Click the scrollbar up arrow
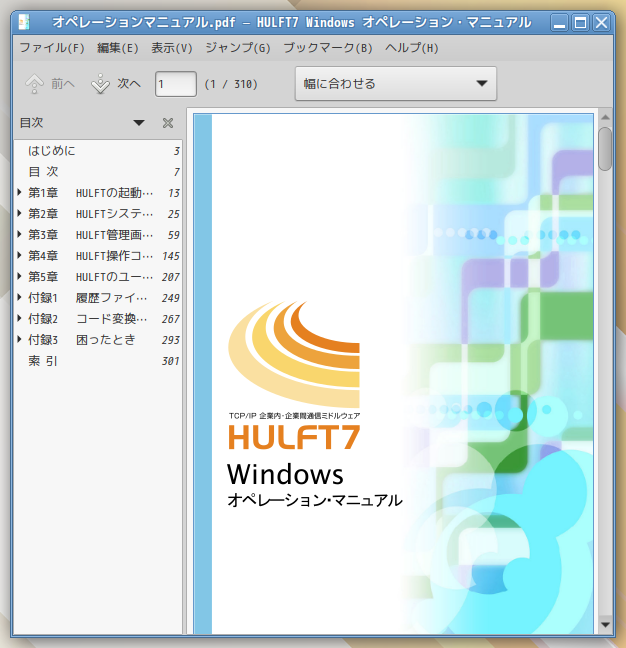The height and width of the screenshot is (648, 626). (x=605, y=117)
